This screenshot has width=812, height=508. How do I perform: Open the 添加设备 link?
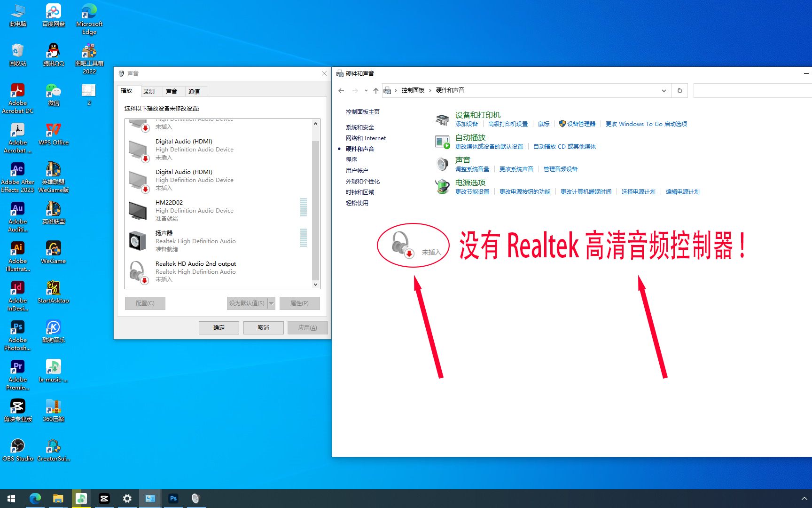pos(466,124)
